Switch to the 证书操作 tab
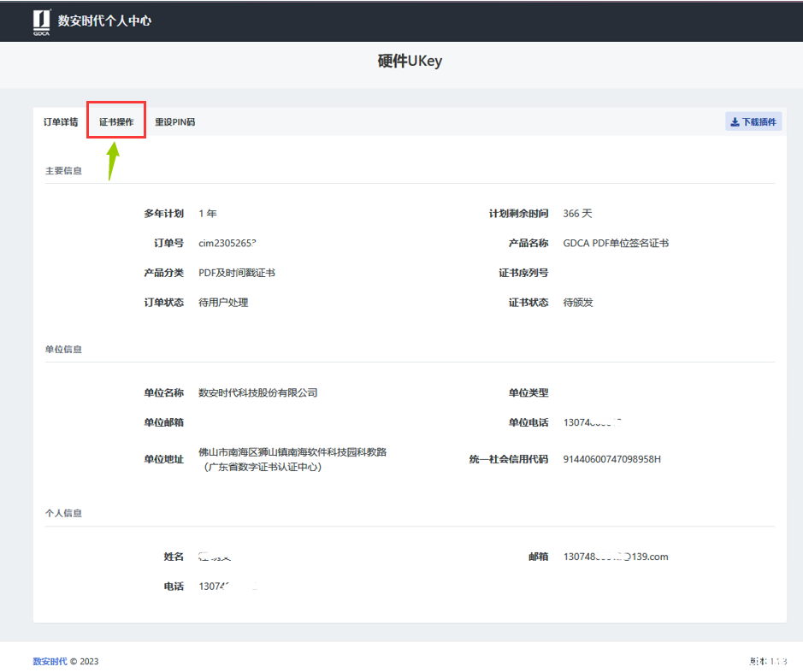 click(116, 121)
